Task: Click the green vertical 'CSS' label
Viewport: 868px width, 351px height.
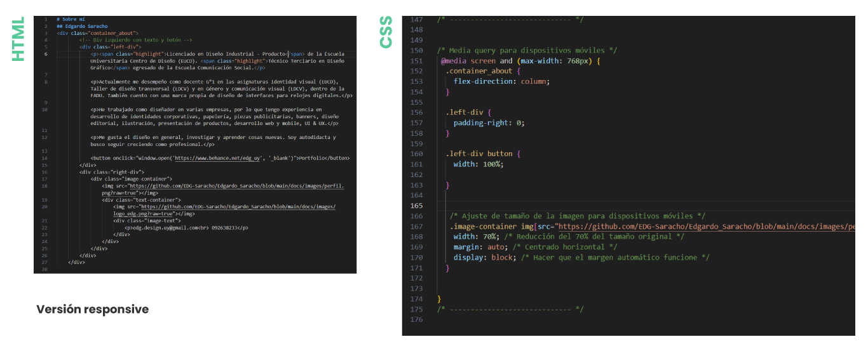Action: click(386, 32)
